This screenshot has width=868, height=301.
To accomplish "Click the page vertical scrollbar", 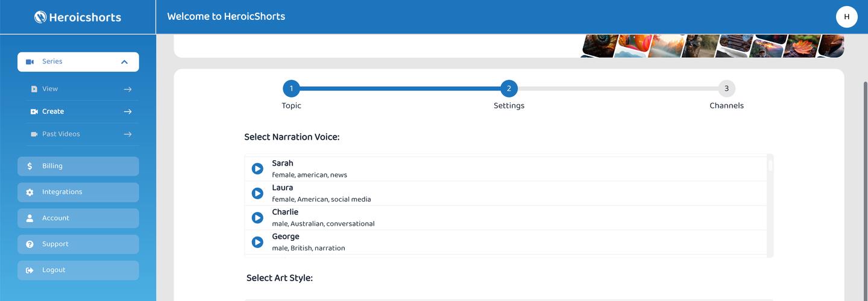I will click(x=865, y=181).
